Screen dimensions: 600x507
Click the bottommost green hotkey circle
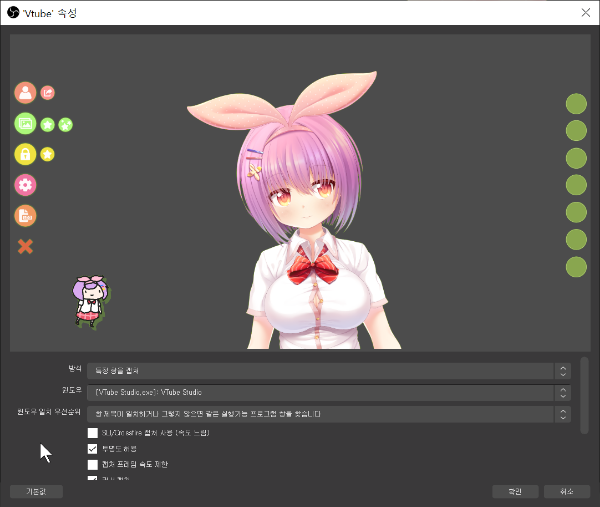576,267
